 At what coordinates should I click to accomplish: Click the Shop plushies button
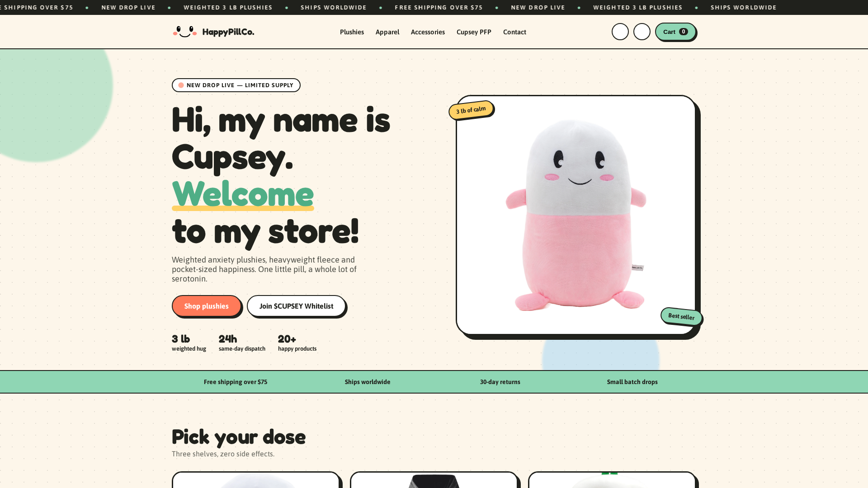pos(206,306)
